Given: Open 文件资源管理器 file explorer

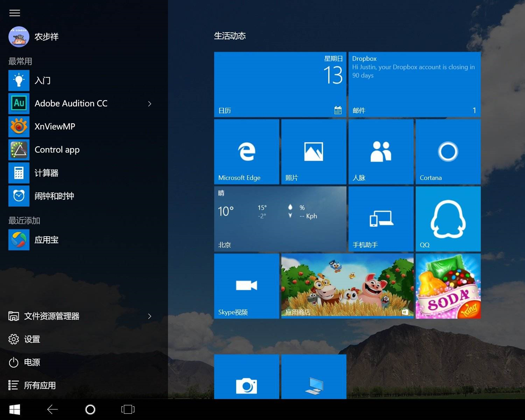Looking at the screenshot, I should pyautogui.click(x=44, y=316).
